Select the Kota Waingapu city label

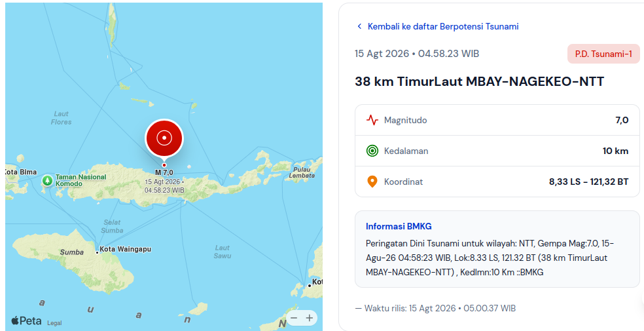pyautogui.click(x=125, y=249)
